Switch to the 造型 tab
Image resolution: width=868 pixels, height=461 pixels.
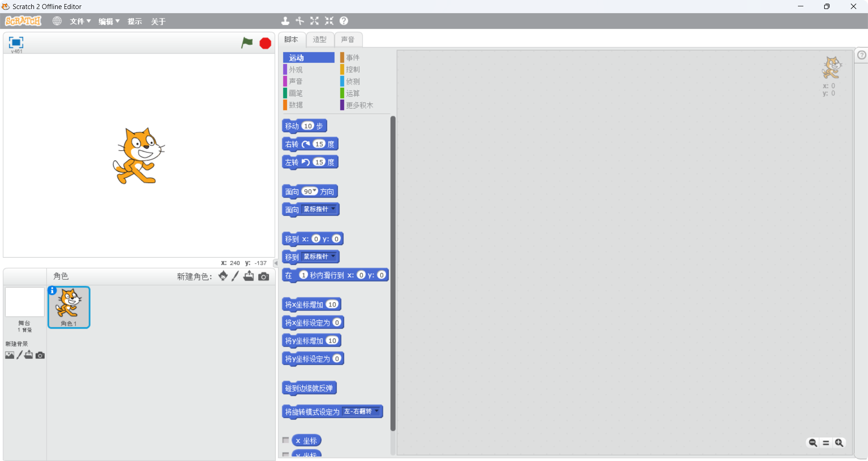coord(320,39)
